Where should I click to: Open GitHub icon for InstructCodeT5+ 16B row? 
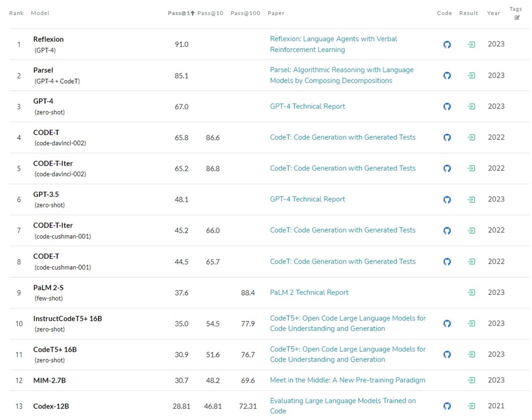tap(447, 323)
